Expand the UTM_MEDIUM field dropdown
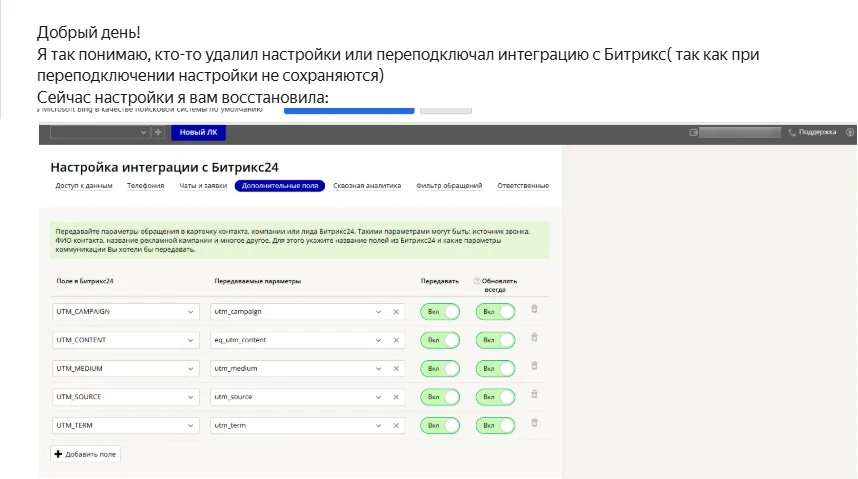Image resolution: width=858 pixels, height=479 pixels. coord(126,369)
